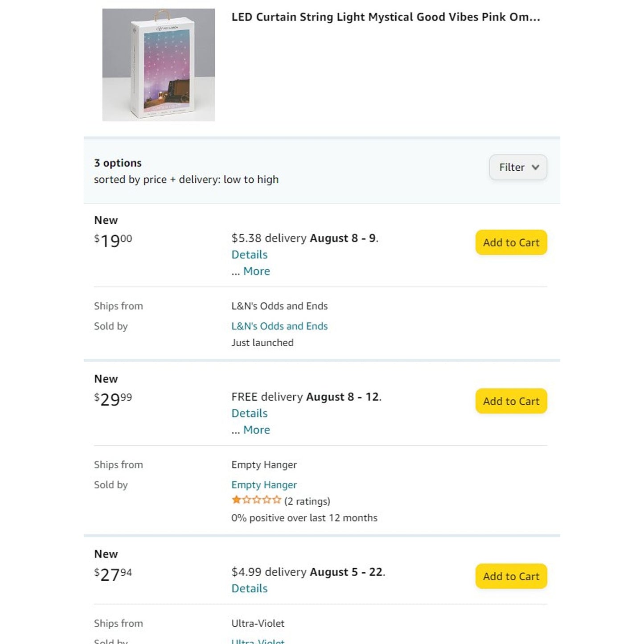The image size is (644, 644).
Task: Expand More under the August 8 - 9 delivery
Action: pos(256,271)
